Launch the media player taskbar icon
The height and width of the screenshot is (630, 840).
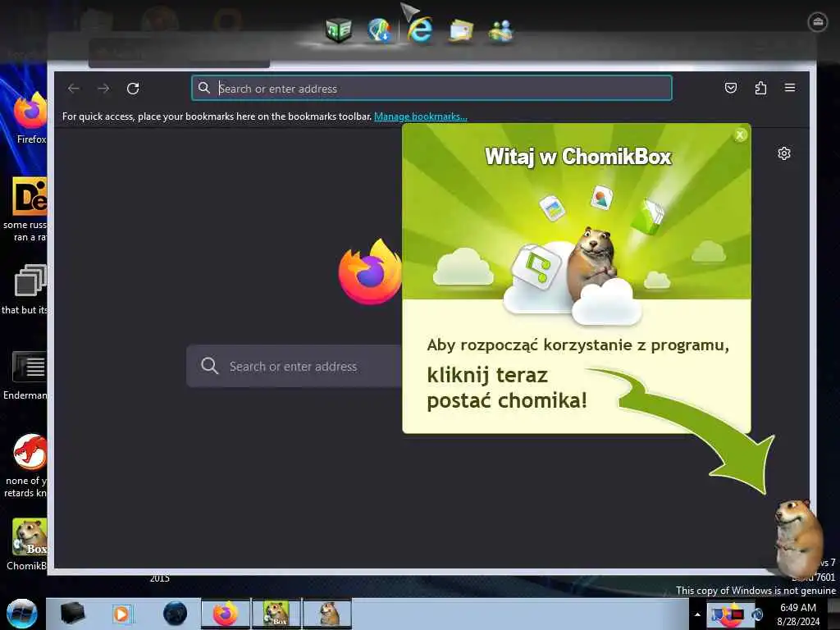[121, 614]
